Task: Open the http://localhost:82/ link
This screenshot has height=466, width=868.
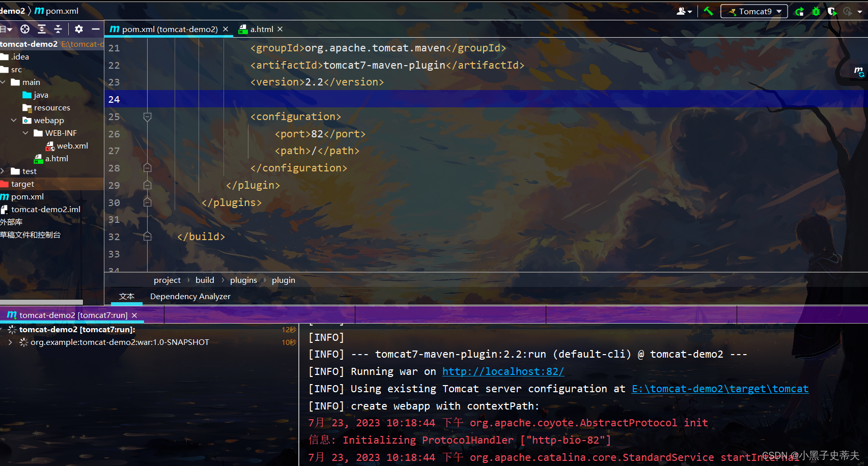Action: pos(503,371)
